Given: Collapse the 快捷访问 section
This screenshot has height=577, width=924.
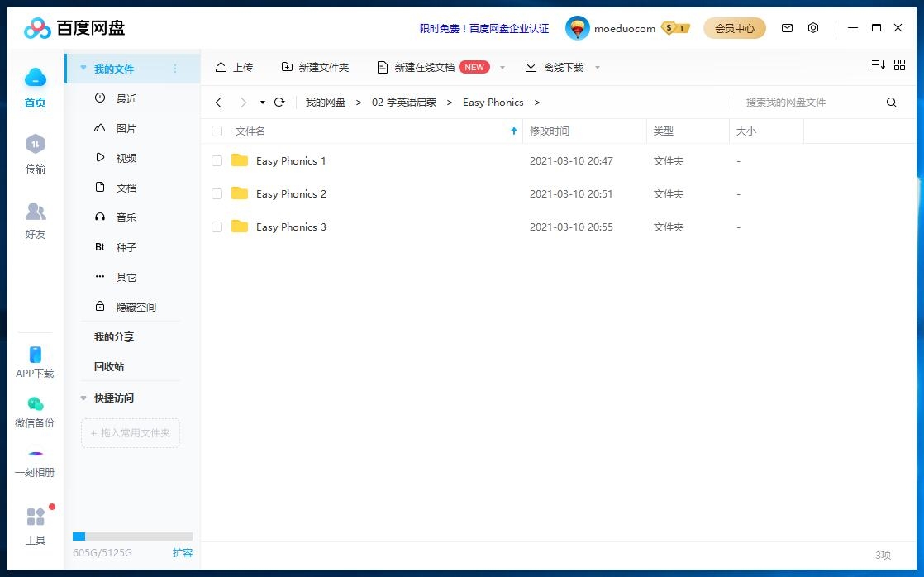Looking at the screenshot, I should click(x=83, y=398).
